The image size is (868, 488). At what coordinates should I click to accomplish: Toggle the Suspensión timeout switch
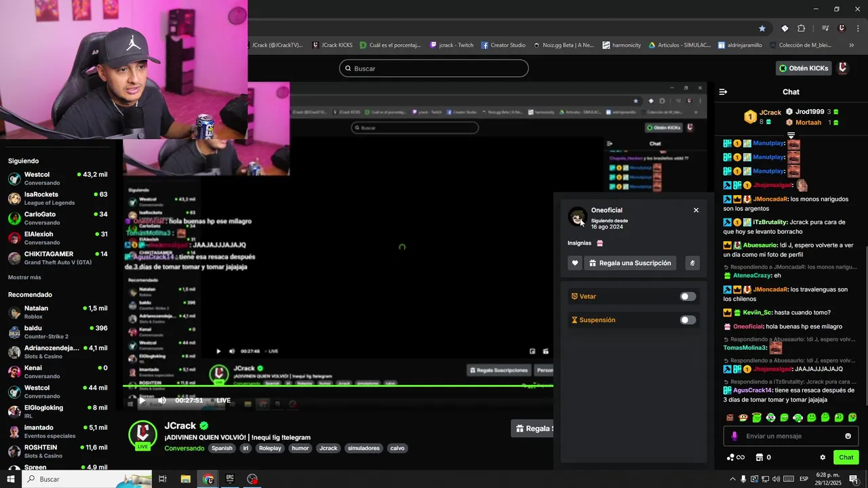pos(688,320)
